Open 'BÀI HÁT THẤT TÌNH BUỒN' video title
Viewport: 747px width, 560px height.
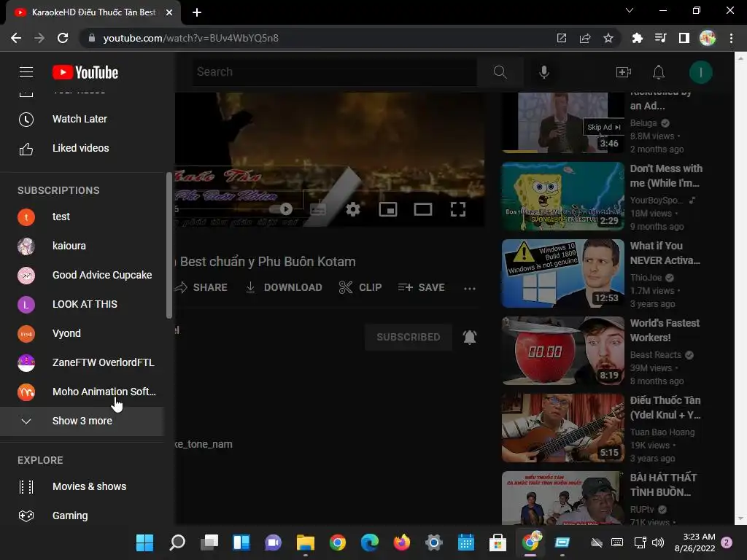point(663,485)
